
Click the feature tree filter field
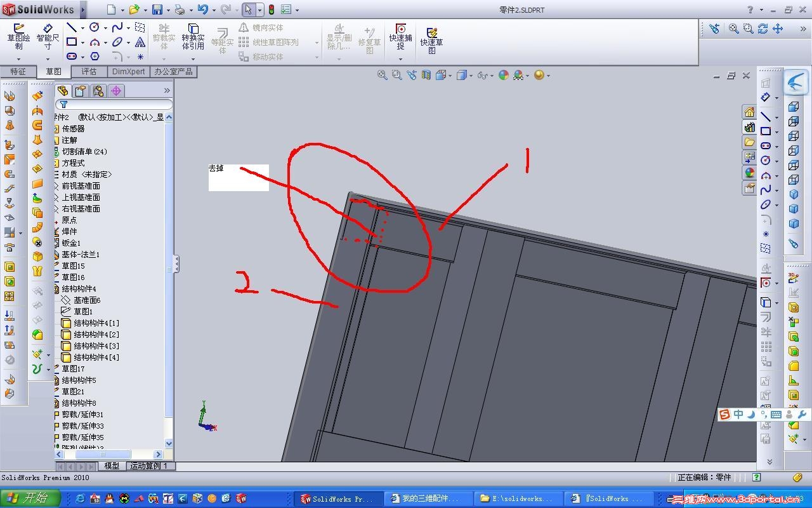114,104
